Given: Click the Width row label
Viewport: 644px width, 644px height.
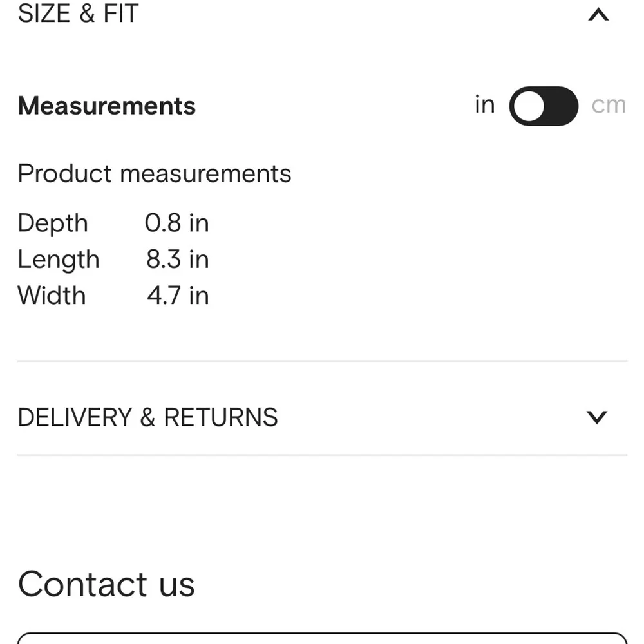Looking at the screenshot, I should pyautogui.click(x=52, y=296).
